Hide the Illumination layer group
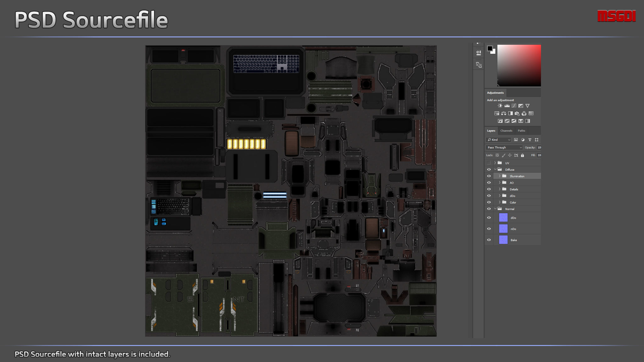 (489, 176)
